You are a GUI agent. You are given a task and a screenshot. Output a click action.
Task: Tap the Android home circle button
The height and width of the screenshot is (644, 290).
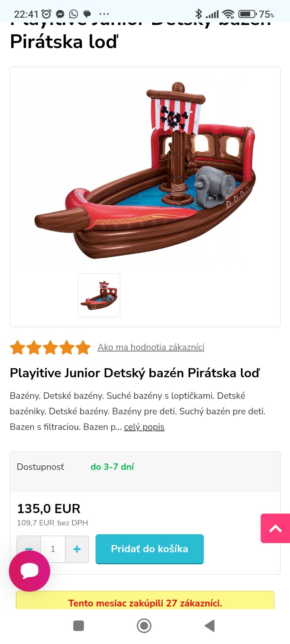point(144,626)
